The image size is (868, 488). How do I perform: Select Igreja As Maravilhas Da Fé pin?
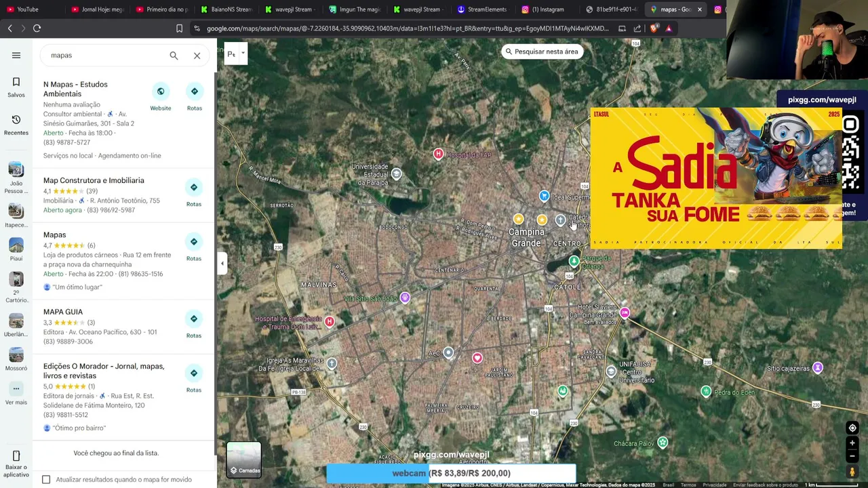coord(332,363)
